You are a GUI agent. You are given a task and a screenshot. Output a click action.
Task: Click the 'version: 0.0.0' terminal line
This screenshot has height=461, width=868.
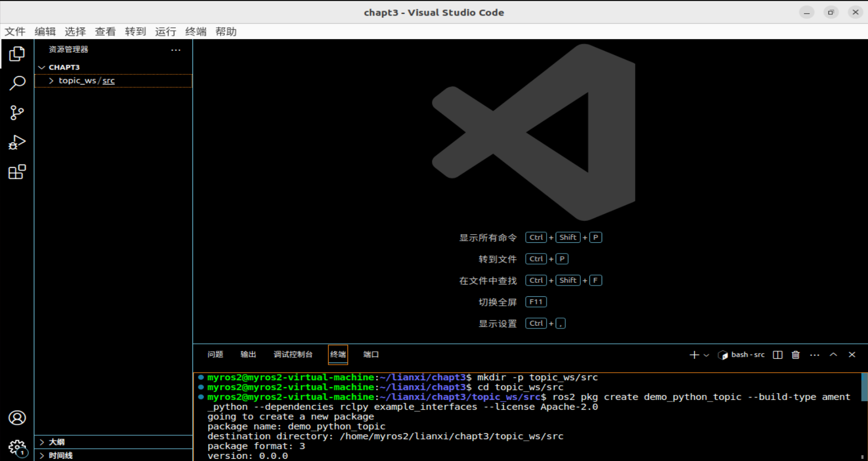(248, 456)
